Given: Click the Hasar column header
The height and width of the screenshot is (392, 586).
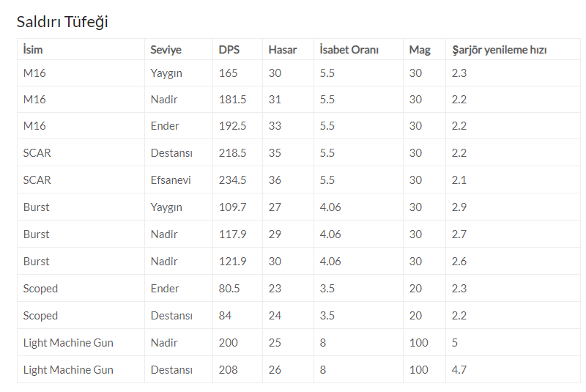Looking at the screenshot, I should click(283, 49).
